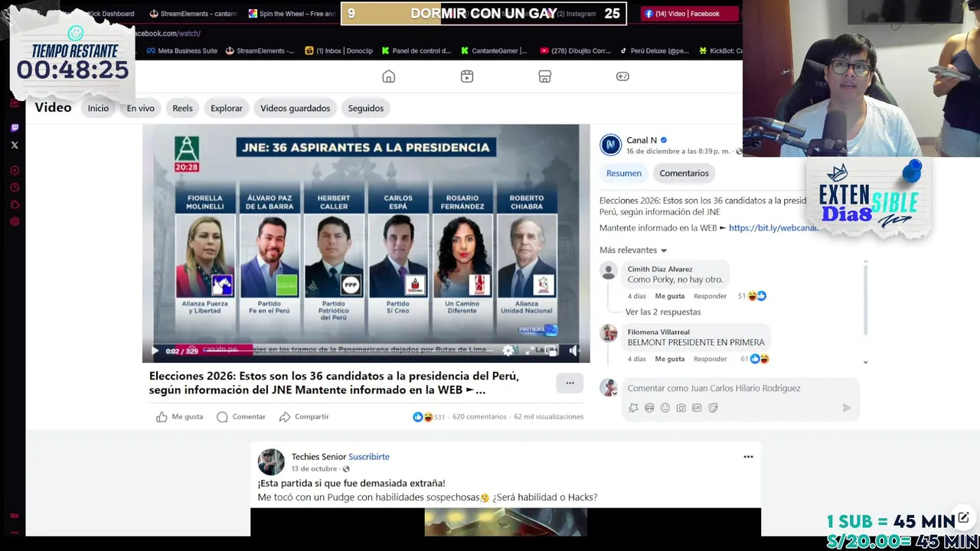980x551 pixels.
Task: Play the Canal N video
Action: click(x=155, y=350)
